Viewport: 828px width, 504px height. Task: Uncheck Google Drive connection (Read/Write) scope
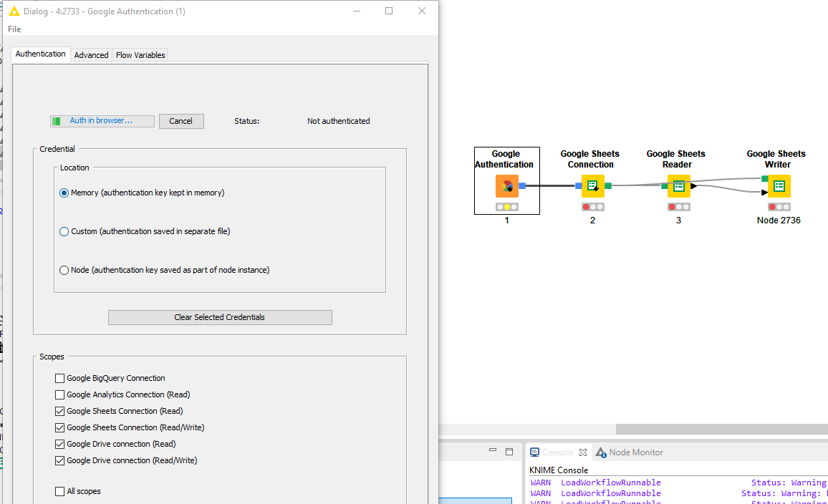coord(59,461)
